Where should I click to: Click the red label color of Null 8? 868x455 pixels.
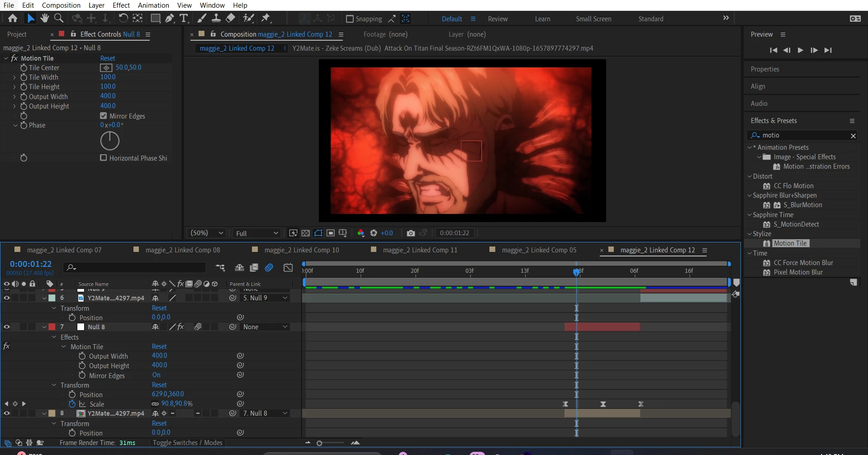tap(52, 327)
